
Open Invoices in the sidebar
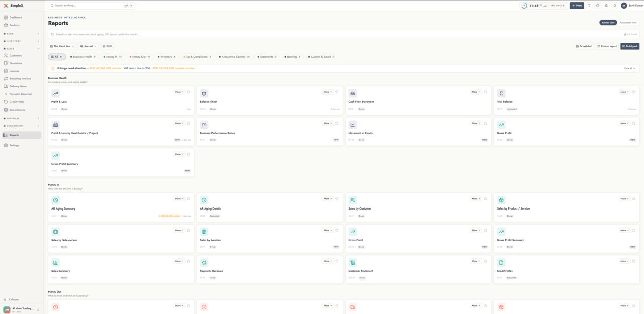tap(14, 71)
